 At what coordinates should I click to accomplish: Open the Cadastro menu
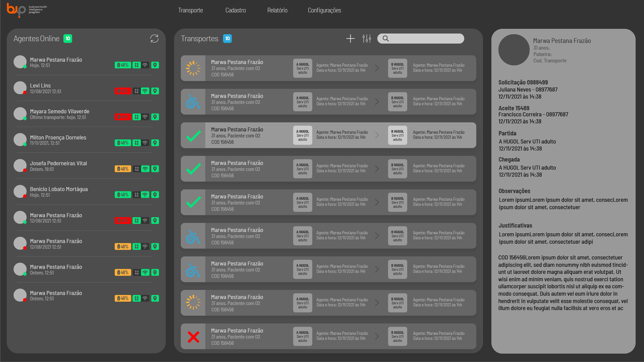pyautogui.click(x=235, y=10)
